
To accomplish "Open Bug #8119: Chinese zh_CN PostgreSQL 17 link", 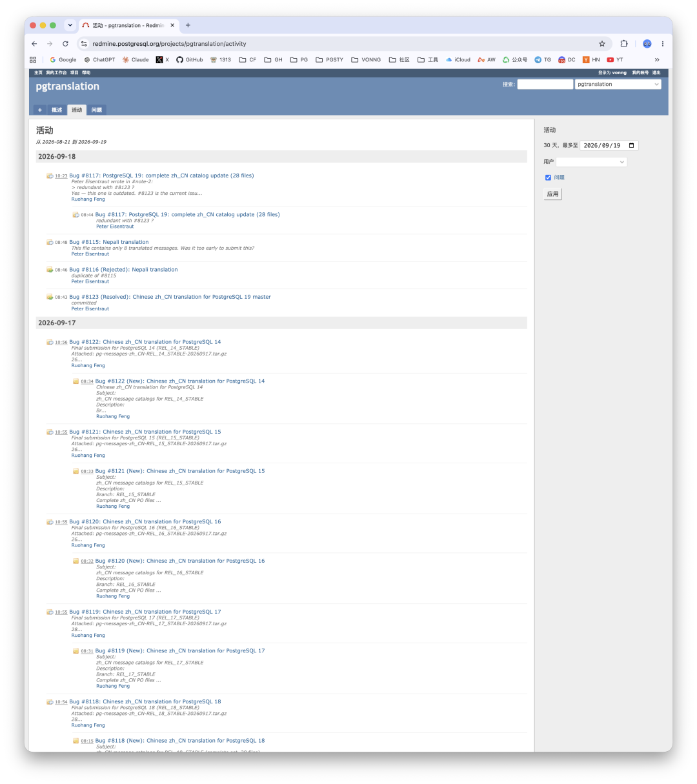I will coord(145,612).
